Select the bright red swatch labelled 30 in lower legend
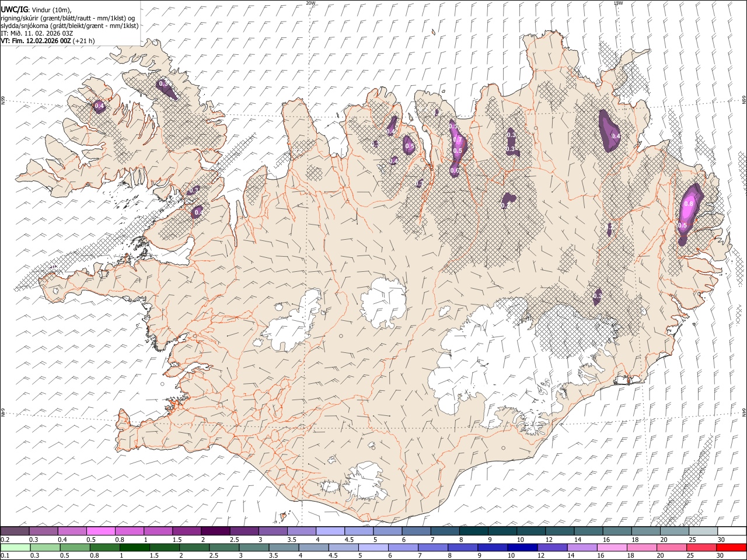747x560 pixels. pos(731,547)
